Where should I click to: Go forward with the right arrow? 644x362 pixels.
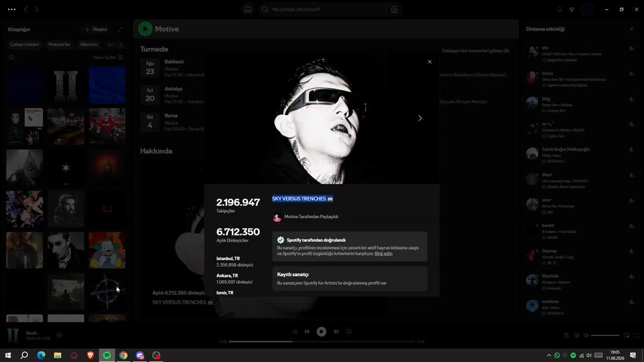36,9
